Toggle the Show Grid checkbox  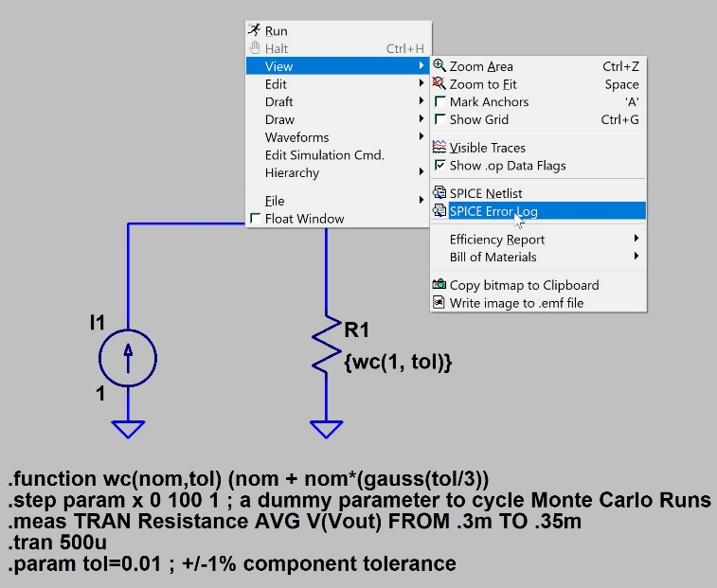pos(439,120)
